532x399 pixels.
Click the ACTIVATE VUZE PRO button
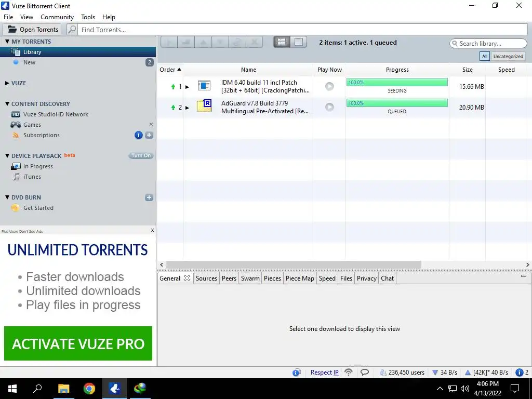[78, 343]
